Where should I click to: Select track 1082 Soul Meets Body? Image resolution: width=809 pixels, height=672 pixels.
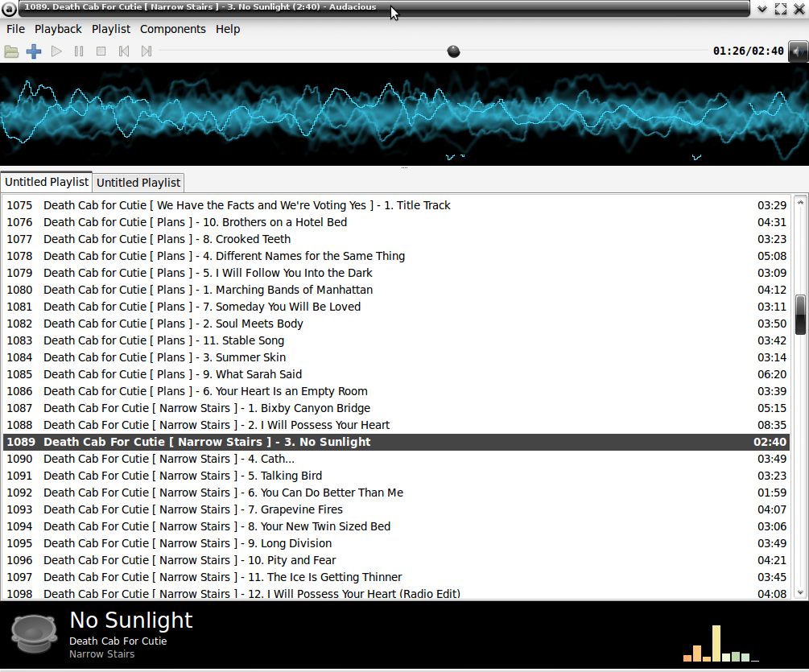pyautogui.click(x=396, y=324)
